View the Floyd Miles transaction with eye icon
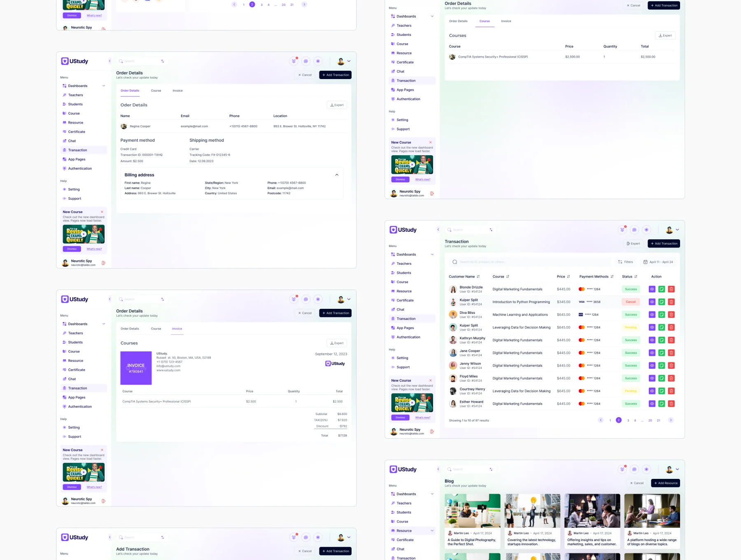Screen dimensions: 741x560 point(652,378)
